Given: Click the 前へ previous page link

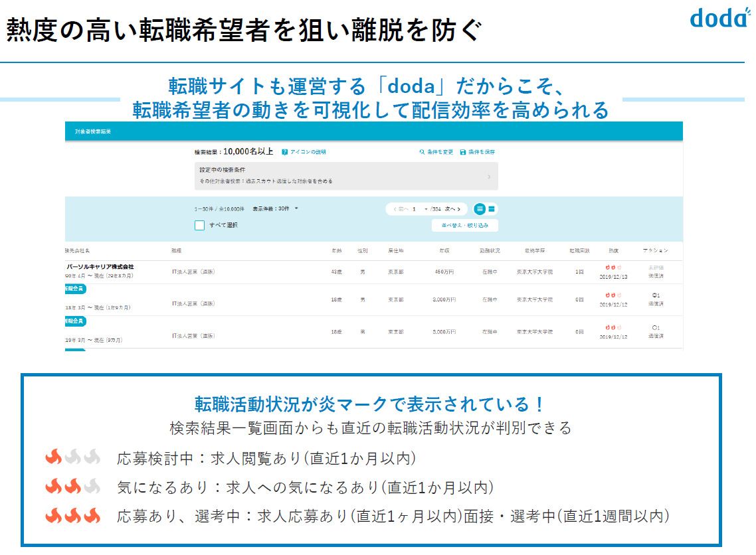Looking at the screenshot, I should point(401,209).
